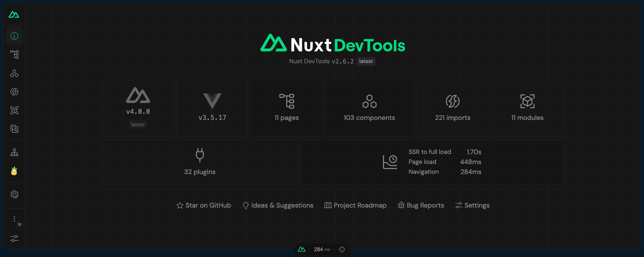Open the Components tab in sidebar
Screen dimensions: 644x257
coord(14,73)
